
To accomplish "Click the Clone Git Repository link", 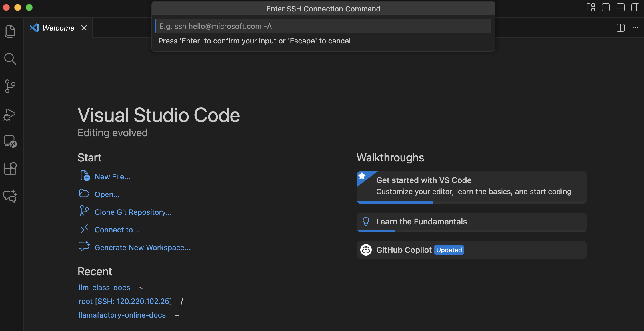I will click(133, 212).
